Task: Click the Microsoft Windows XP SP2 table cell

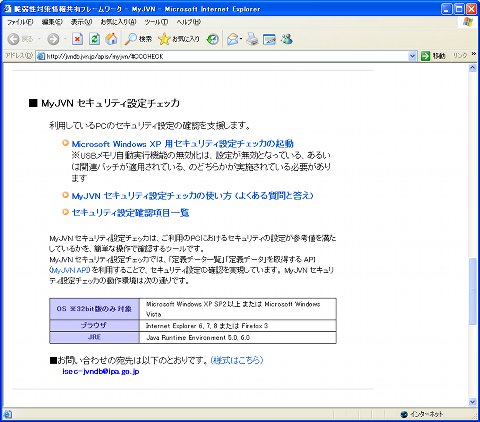Action: coord(238,309)
